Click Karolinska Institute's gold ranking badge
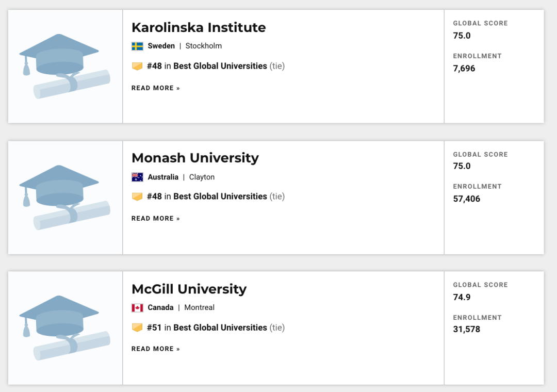The image size is (557, 392). (x=137, y=67)
